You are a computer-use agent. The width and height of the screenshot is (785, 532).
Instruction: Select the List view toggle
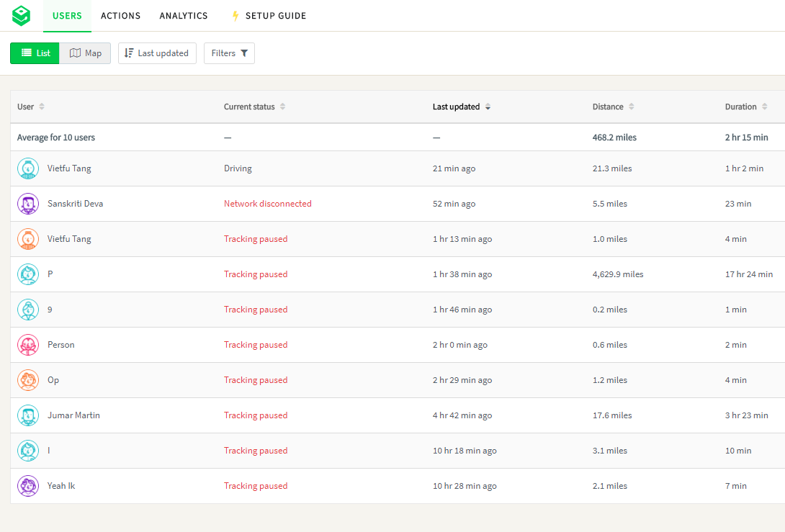(35, 53)
